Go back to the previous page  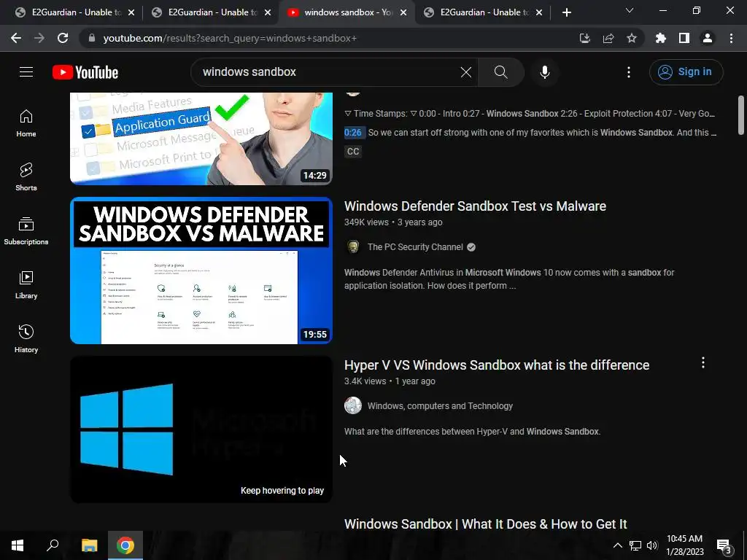tap(16, 38)
